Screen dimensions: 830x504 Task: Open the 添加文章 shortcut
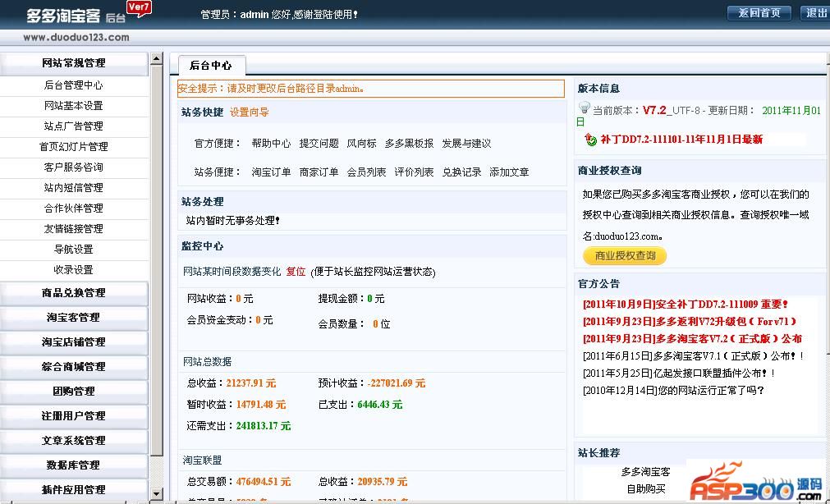click(x=509, y=172)
